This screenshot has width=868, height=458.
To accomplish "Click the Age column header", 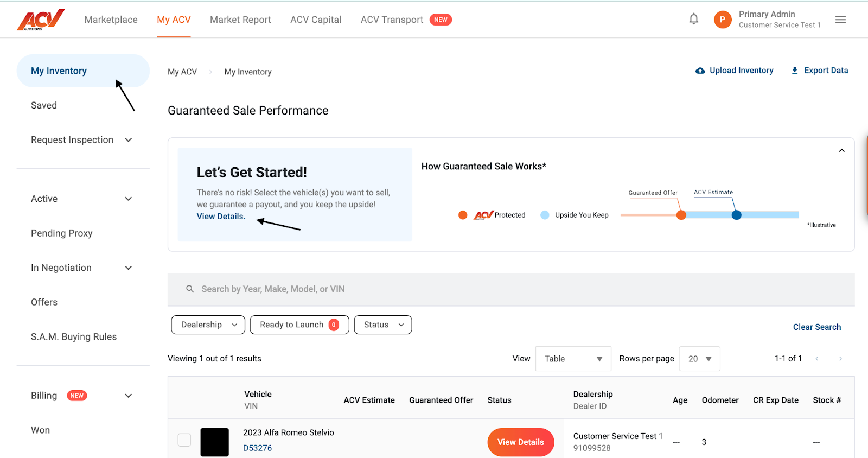I will (680, 400).
